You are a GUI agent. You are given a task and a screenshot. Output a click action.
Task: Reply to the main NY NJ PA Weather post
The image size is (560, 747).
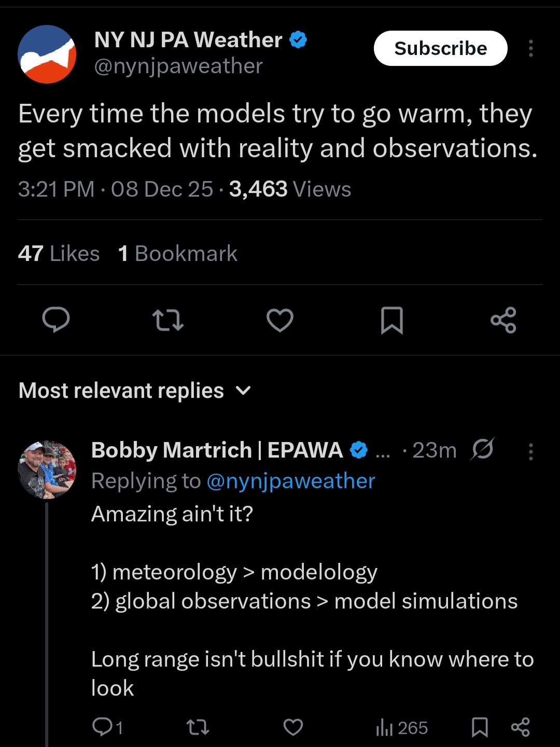pyautogui.click(x=56, y=320)
